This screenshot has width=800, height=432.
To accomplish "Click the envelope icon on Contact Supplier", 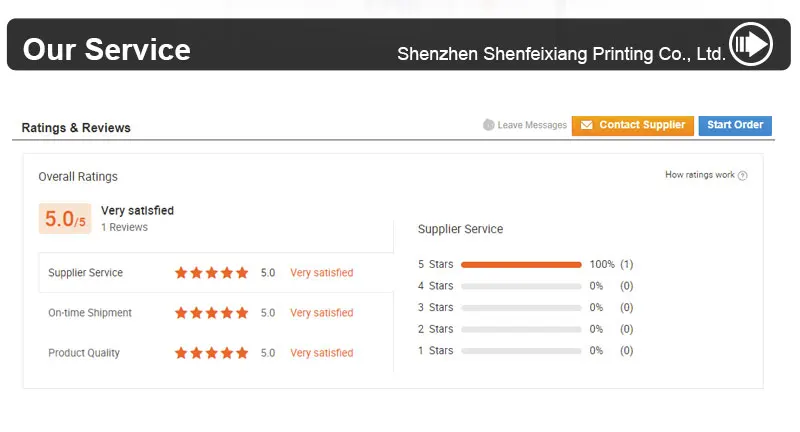I will (587, 125).
